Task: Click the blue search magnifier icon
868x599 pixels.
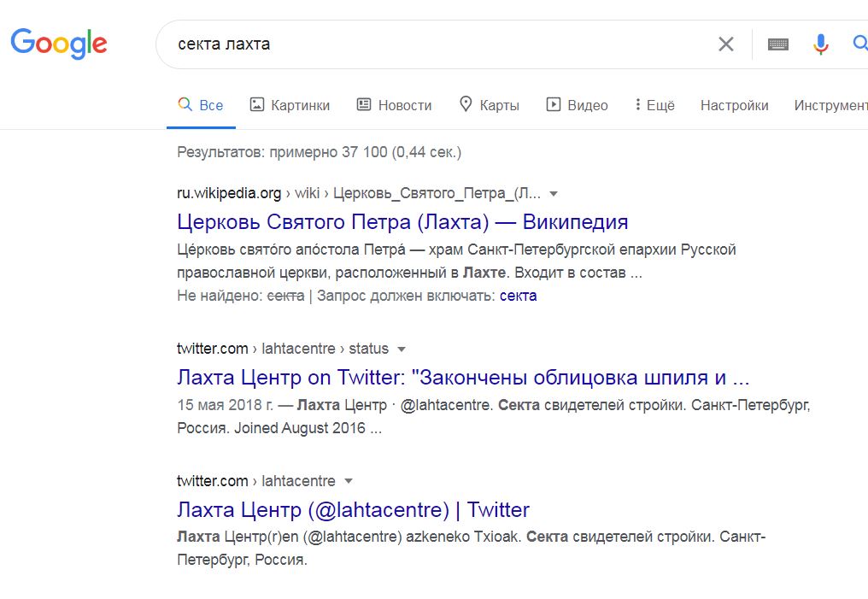Action: [x=860, y=44]
